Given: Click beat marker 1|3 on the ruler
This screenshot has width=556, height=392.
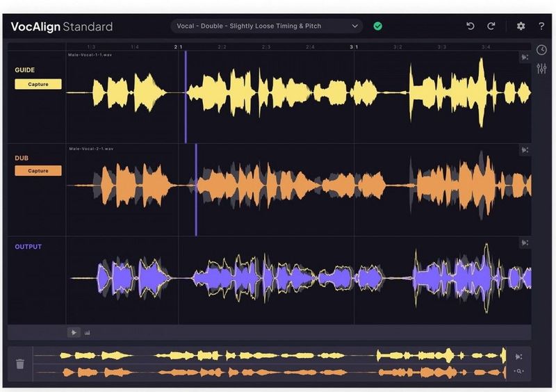Looking at the screenshot, I should (91, 47).
